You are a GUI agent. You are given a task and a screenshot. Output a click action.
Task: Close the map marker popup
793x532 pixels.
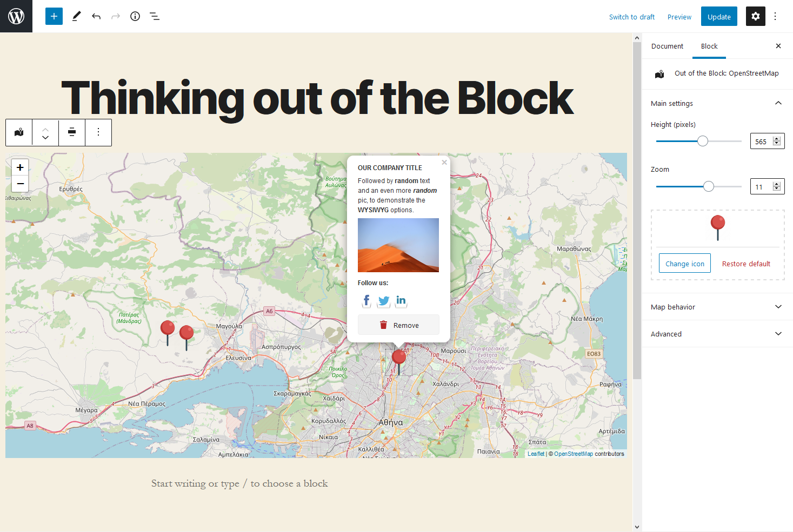click(444, 162)
